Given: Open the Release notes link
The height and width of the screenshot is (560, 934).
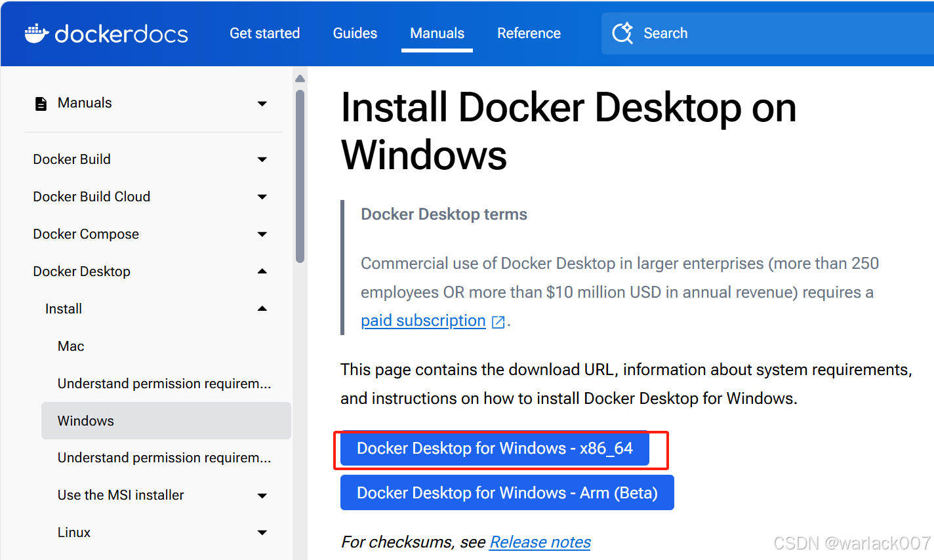Looking at the screenshot, I should [540, 542].
